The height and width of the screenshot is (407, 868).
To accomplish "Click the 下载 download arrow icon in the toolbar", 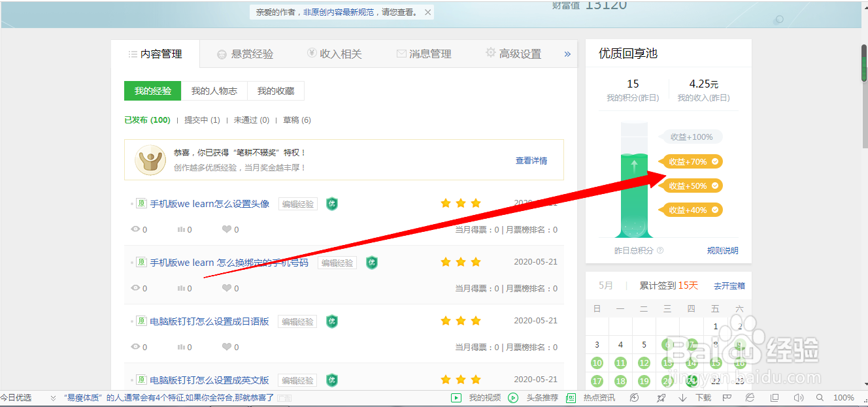I will point(682,397).
